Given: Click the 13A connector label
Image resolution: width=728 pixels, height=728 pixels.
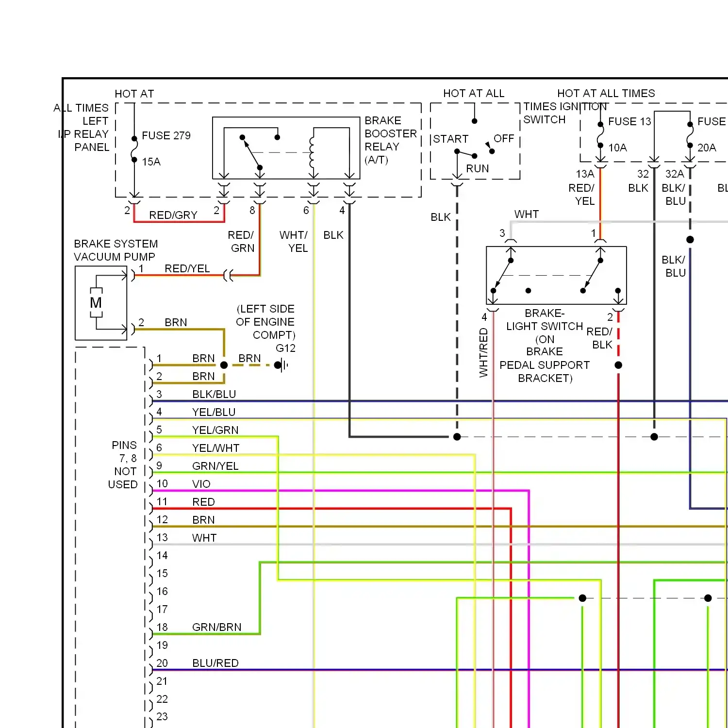Looking at the screenshot, I should point(585,174).
